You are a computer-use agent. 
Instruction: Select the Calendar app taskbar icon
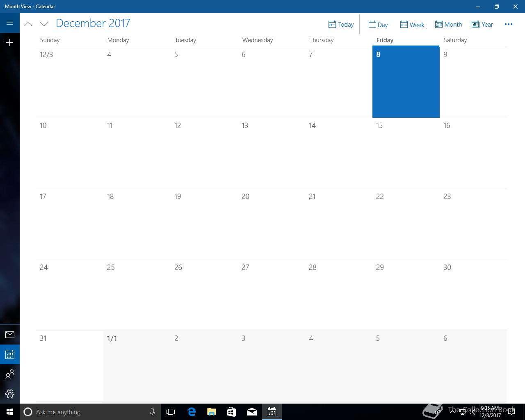tap(272, 412)
